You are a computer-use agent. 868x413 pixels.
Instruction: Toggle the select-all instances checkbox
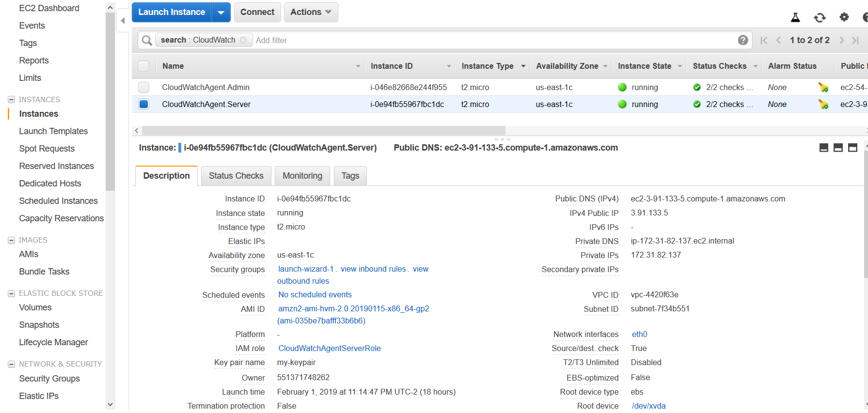pyautogui.click(x=143, y=66)
